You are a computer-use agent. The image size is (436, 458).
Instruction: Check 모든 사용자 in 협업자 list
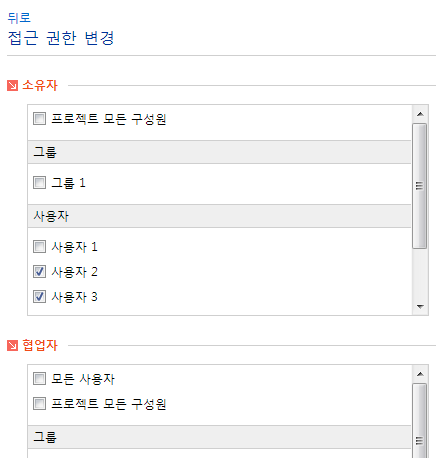[39, 379]
